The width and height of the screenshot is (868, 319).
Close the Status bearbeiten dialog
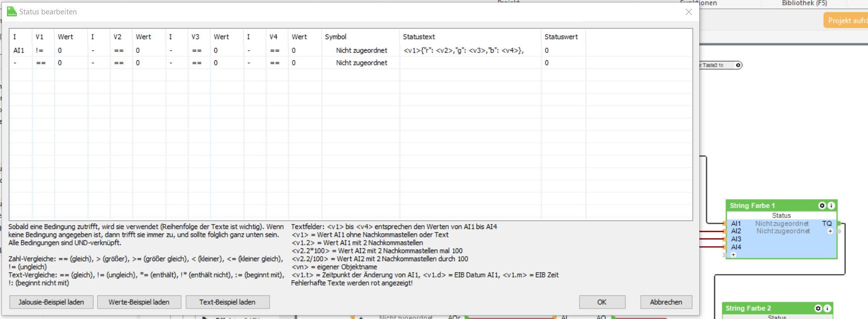point(688,12)
